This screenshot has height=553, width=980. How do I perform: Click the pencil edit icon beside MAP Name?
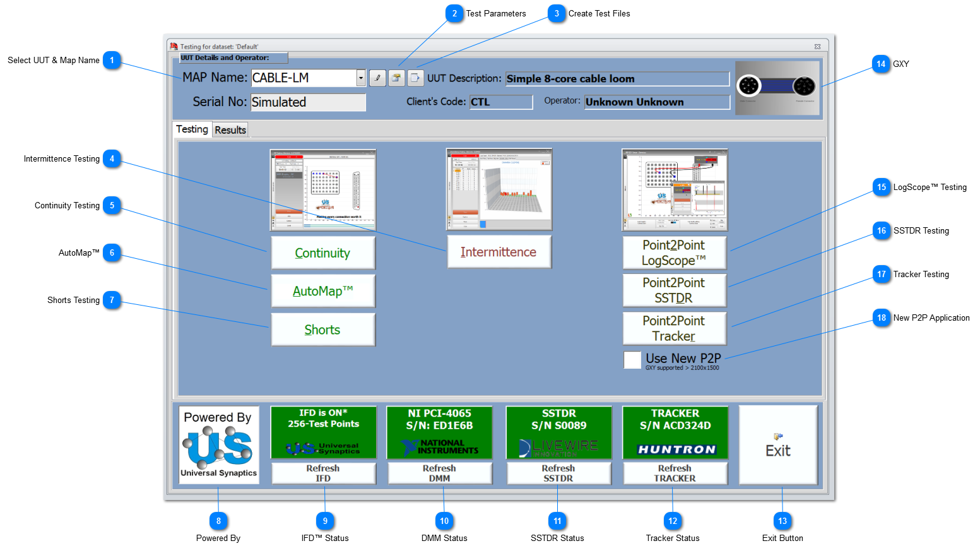click(x=377, y=78)
